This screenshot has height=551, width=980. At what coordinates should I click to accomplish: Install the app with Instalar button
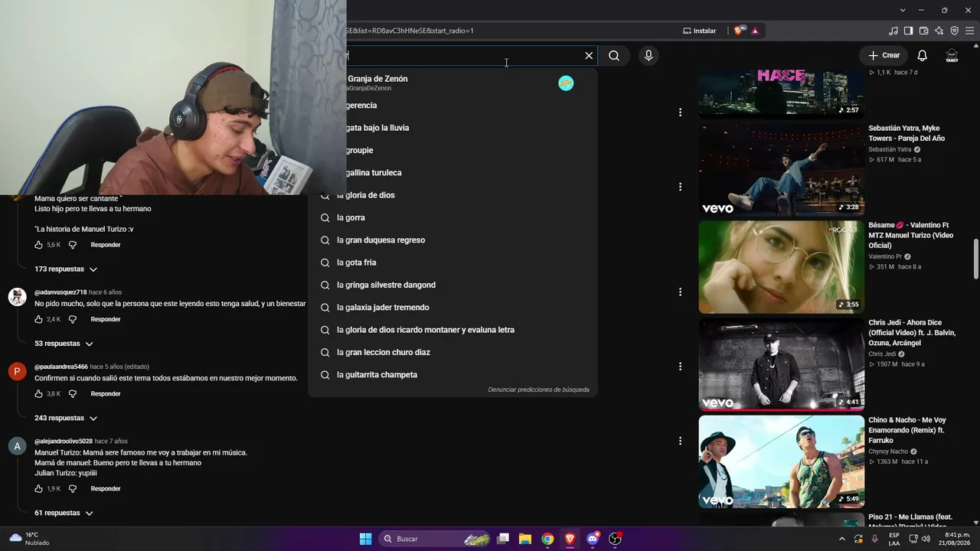(x=699, y=31)
